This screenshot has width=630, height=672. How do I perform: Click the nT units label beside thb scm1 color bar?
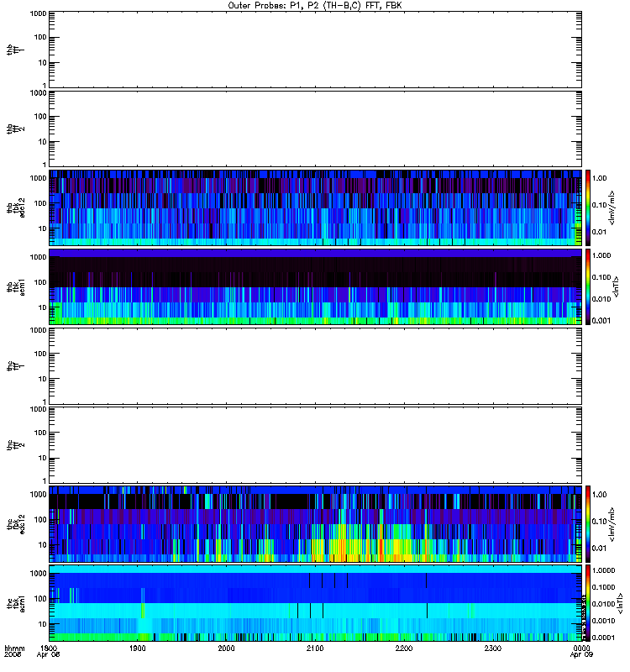(x=617, y=286)
